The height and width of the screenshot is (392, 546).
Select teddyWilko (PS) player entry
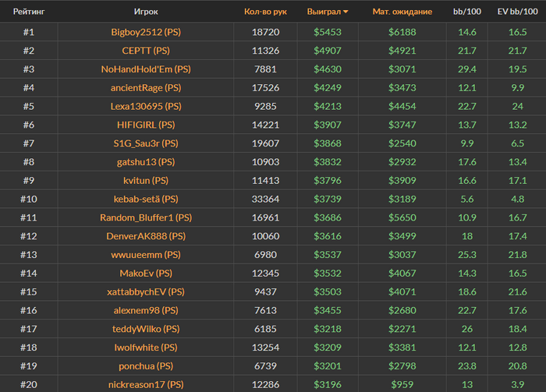(146, 329)
